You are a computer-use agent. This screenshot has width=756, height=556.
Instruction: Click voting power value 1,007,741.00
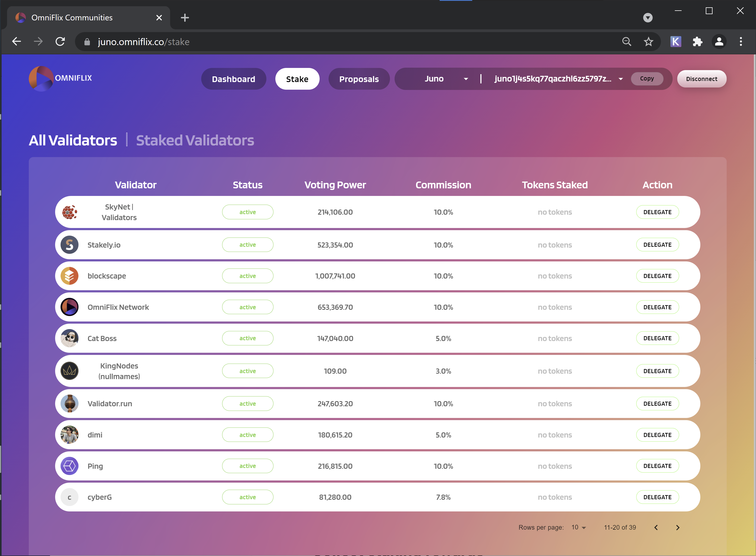335,276
